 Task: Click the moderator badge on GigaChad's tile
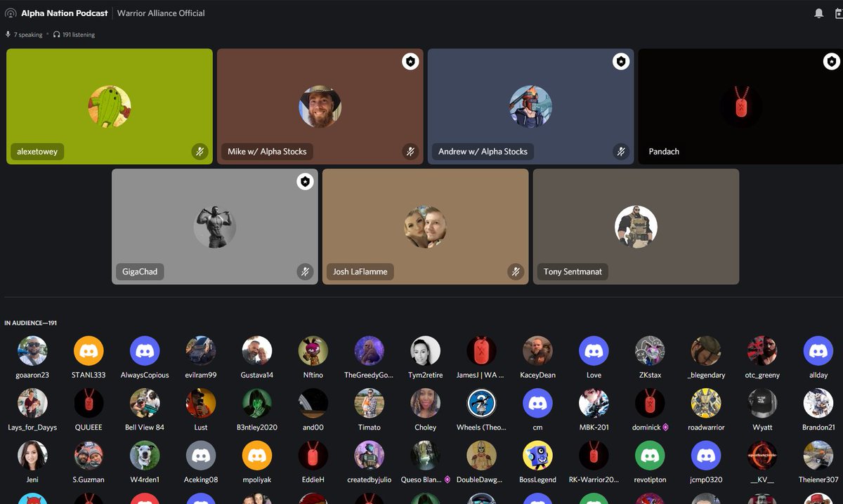pos(305,181)
